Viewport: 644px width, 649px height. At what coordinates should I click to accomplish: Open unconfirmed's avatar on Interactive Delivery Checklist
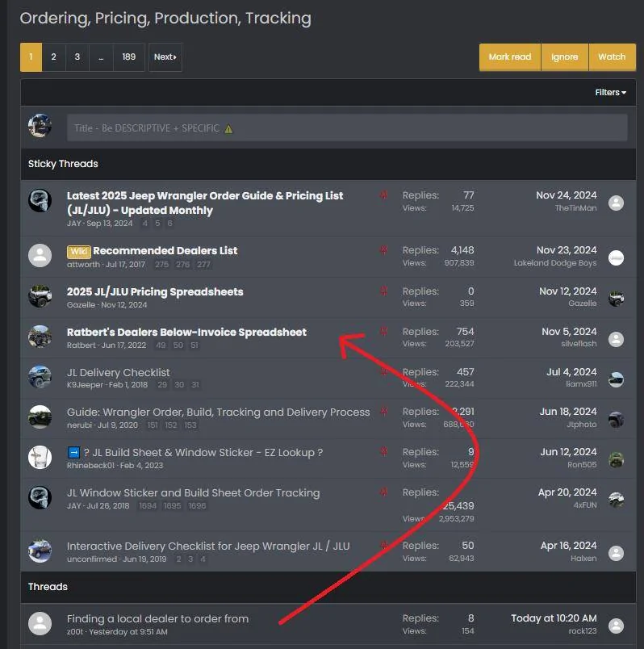[40, 551]
